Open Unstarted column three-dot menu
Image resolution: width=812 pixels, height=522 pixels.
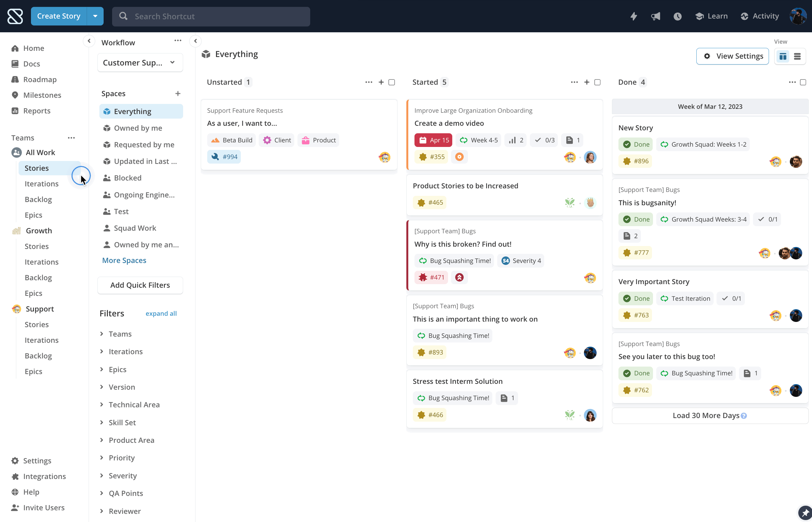[x=369, y=82]
